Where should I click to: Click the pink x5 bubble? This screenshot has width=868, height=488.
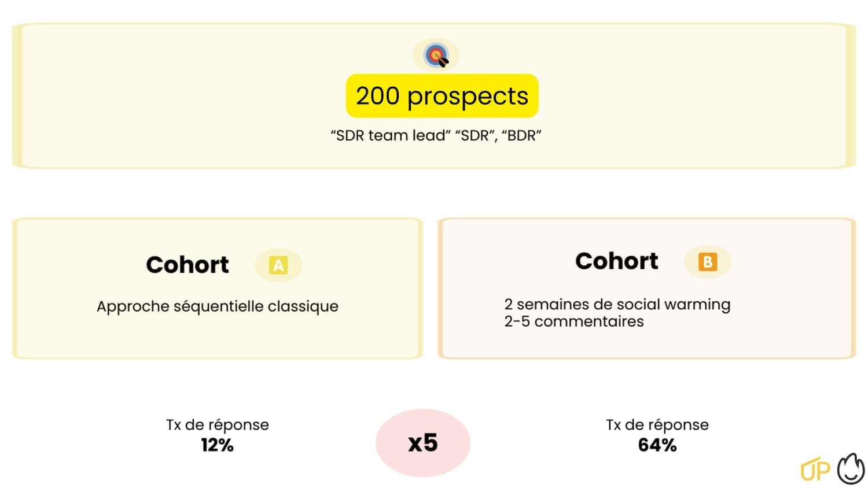(423, 443)
